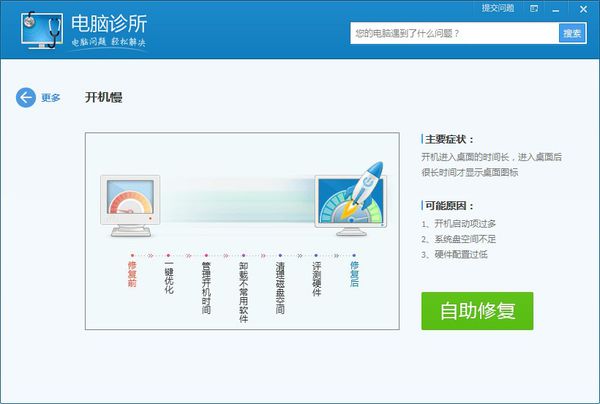
Task: Select the 一键优化 step
Action: point(169,278)
